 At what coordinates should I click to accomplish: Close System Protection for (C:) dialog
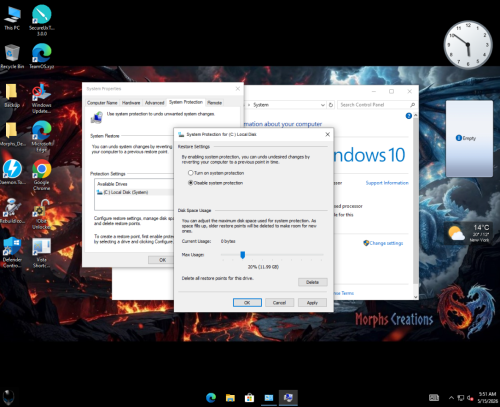[x=327, y=134]
